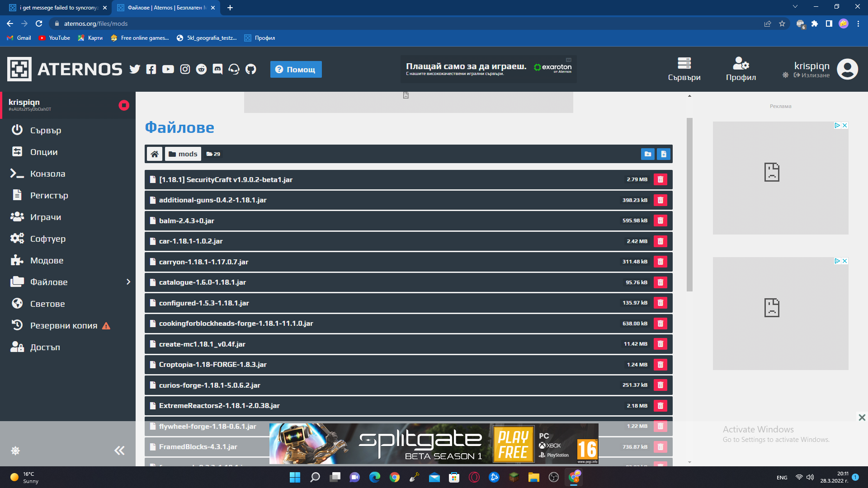
Task: Open Конзола sidebar item
Action: click(x=68, y=174)
